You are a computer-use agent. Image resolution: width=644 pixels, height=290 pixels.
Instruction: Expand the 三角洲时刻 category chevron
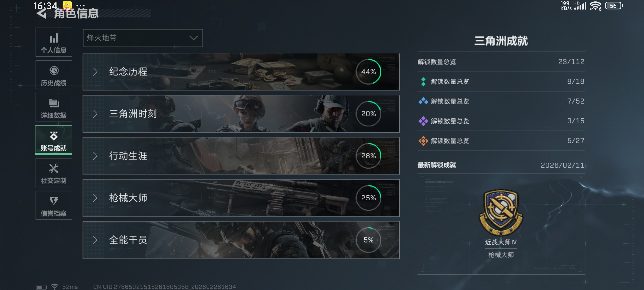95,114
